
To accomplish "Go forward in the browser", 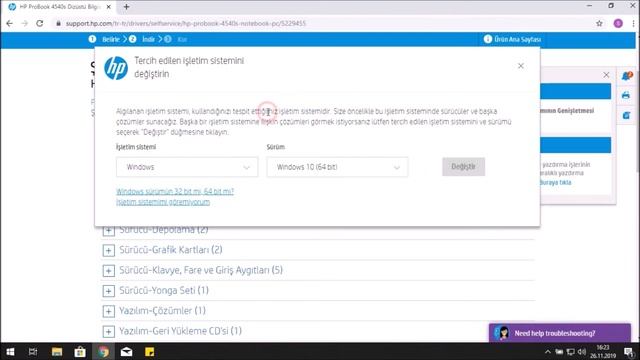I will coord(24,24).
